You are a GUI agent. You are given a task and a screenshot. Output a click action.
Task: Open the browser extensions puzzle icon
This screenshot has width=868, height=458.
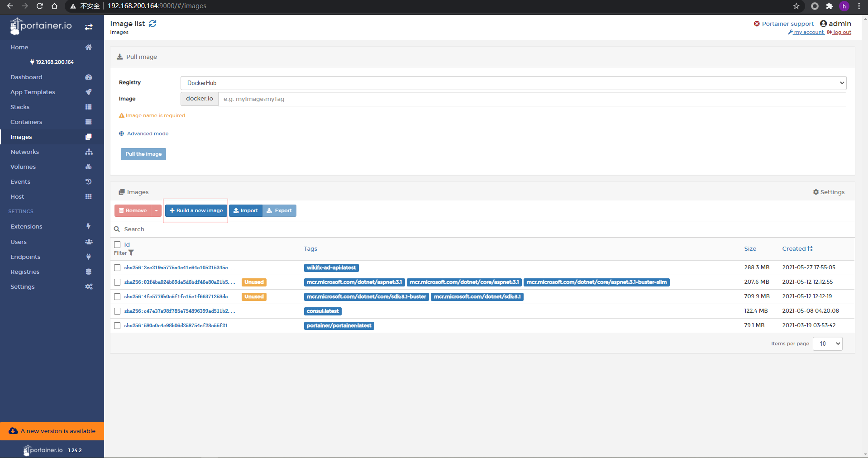point(829,6)
